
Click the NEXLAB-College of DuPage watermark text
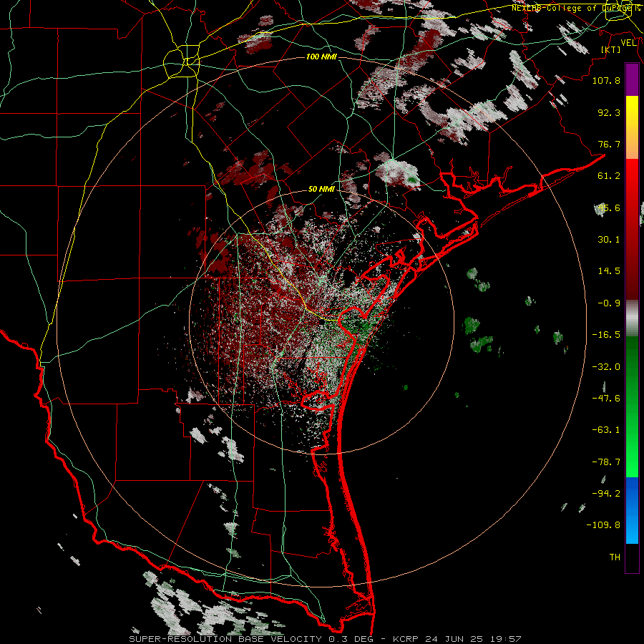click(x=575, y=8)
